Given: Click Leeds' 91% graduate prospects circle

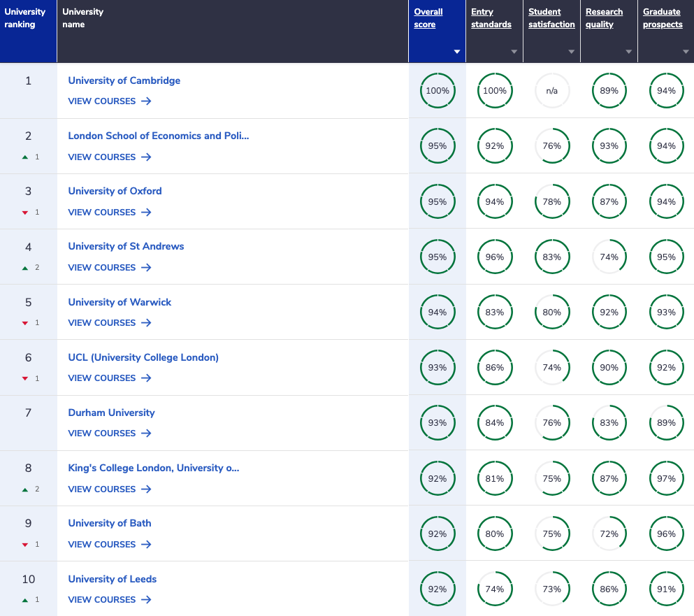Looking at the screenshot, I should coord(666,590).
